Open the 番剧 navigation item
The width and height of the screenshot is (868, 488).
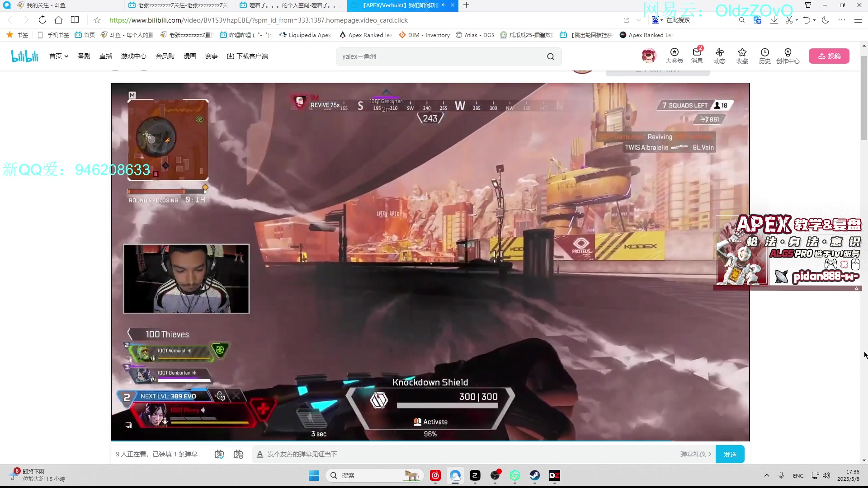(x=84, y=56)
